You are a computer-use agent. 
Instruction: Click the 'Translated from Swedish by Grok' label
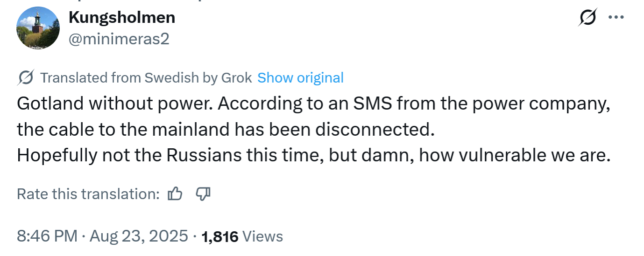click(x=146, y=77)
